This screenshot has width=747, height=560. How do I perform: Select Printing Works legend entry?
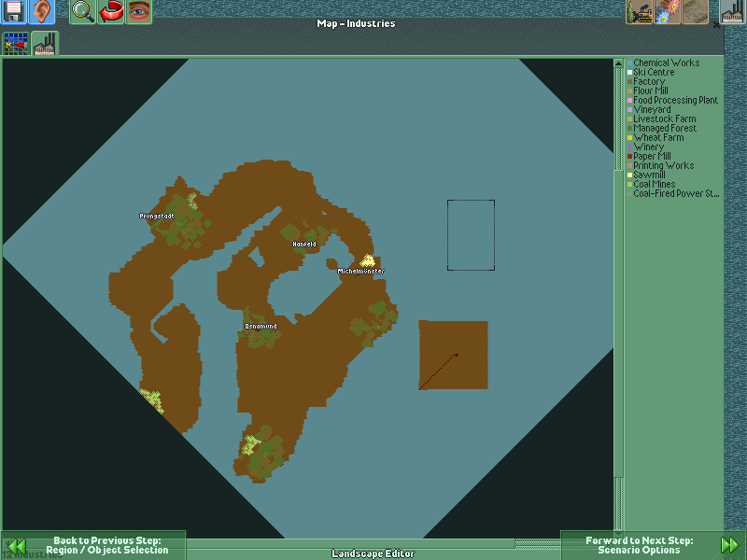click(x=661, y=166)
